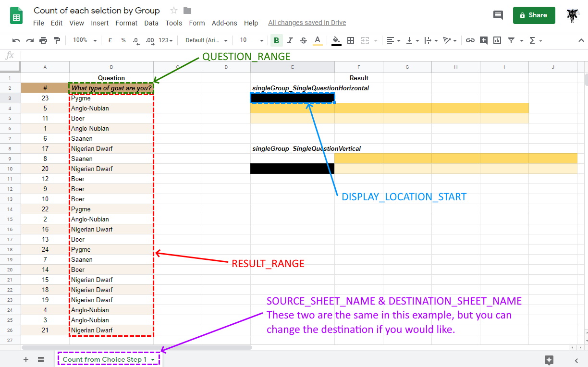This screenshot has width=588, height=367.
Task: Open vertical align dropdown
Action: tap(412, 40)
